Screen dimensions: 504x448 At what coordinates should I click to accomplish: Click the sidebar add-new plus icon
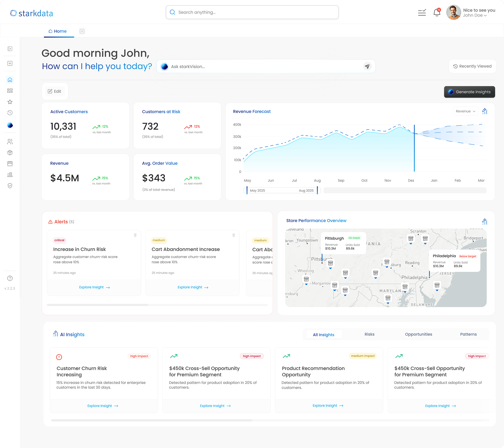click(x=10, y=63)
